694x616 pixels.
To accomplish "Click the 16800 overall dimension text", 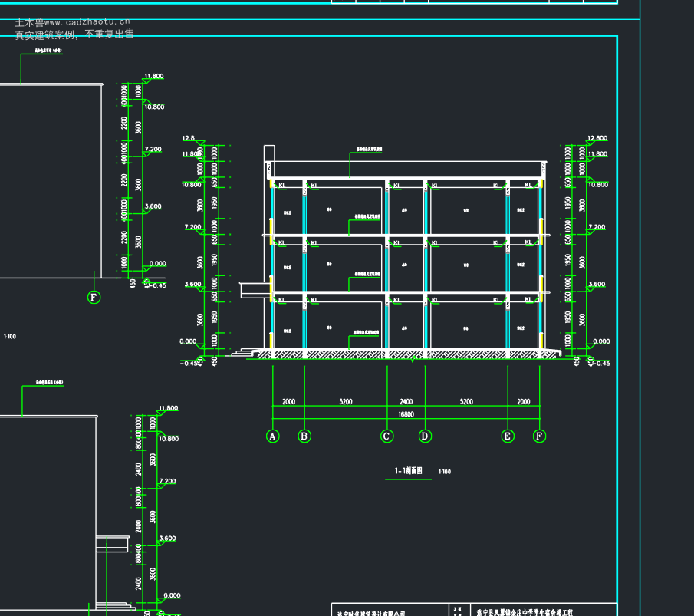I will pos(406,414).
